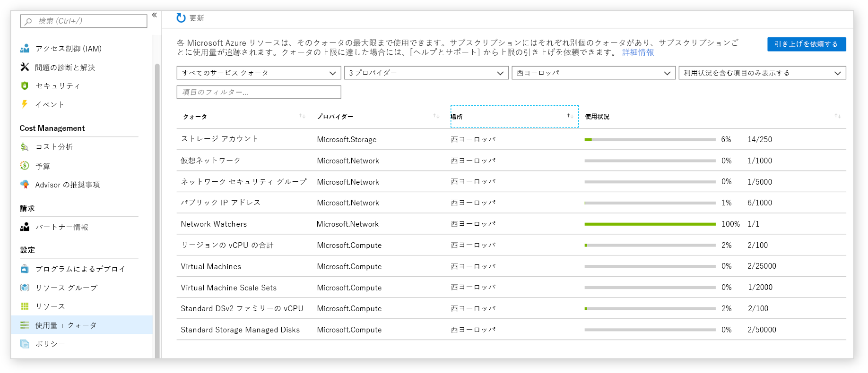Click the 2/25000 usage value
Viewport: 868px width, 373px height.
[762, 266]
